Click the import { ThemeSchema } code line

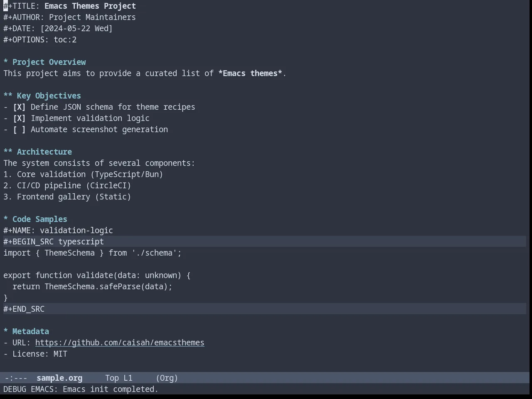click(92, 253)
